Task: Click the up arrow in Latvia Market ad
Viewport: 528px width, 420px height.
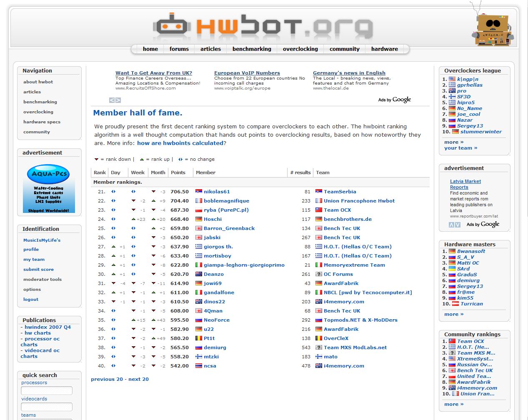Action: point(451,225)
